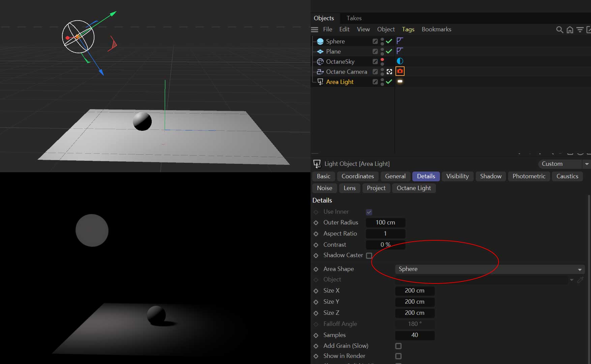This screenshot has height=364, width=591.
Task: Click the keyframe diamond for Shadow Caster
Action: coord(316,255)
